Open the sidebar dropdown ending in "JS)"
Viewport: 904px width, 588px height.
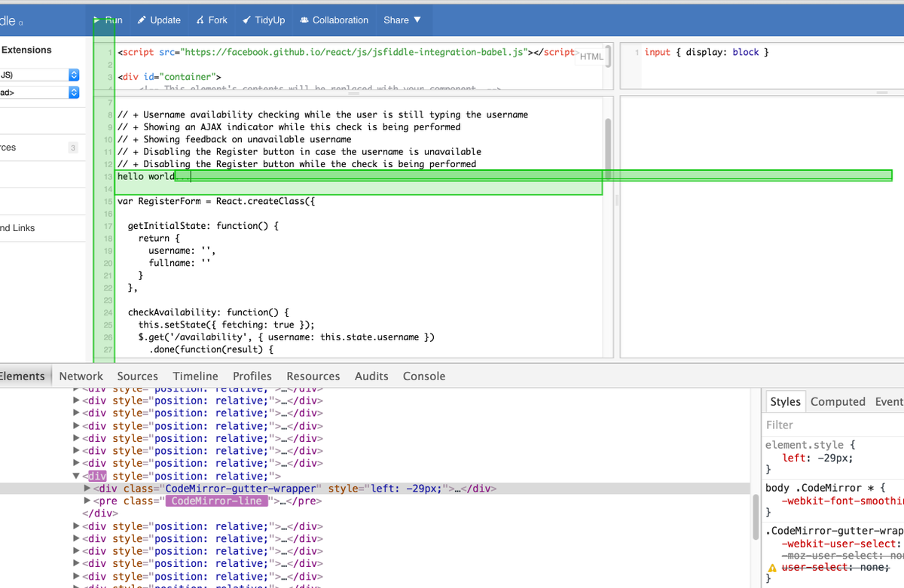(39, 75)
